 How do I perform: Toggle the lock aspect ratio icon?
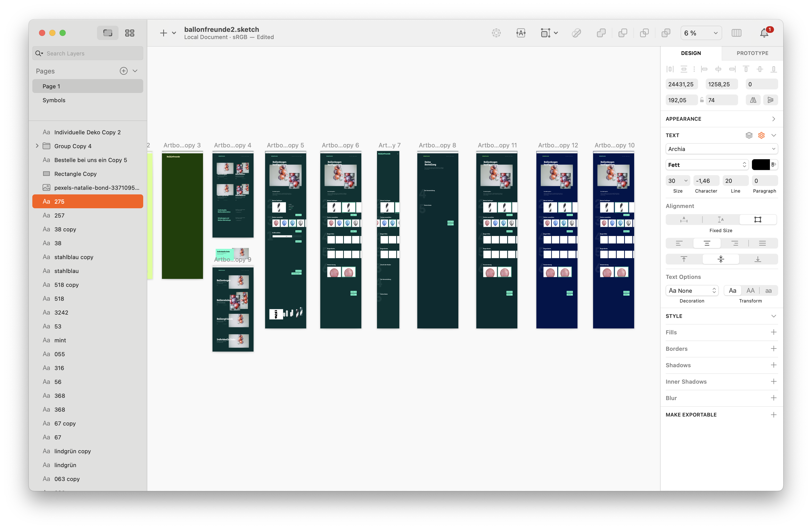pyautogui.click(x=702, y=100)
